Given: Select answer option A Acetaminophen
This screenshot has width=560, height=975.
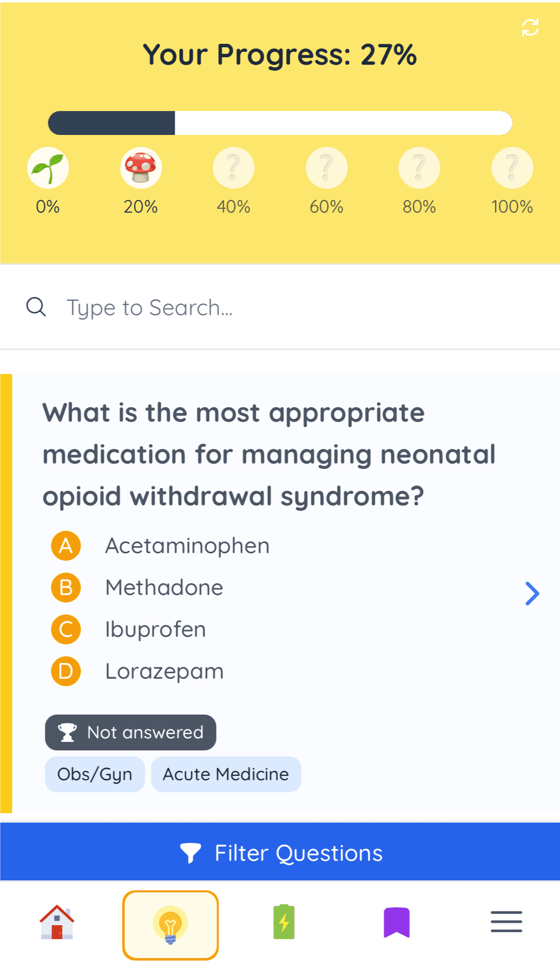Looking at the screenshot, I should click(160, 546).
